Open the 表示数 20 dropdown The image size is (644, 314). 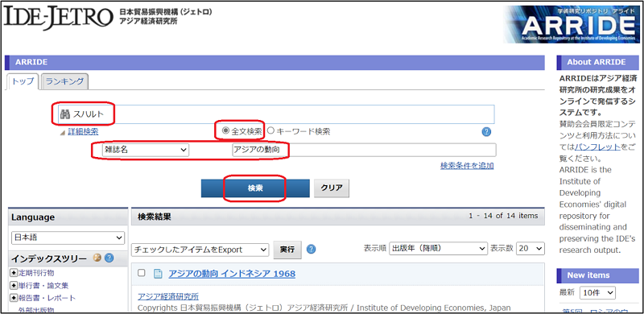click(530, 248)
